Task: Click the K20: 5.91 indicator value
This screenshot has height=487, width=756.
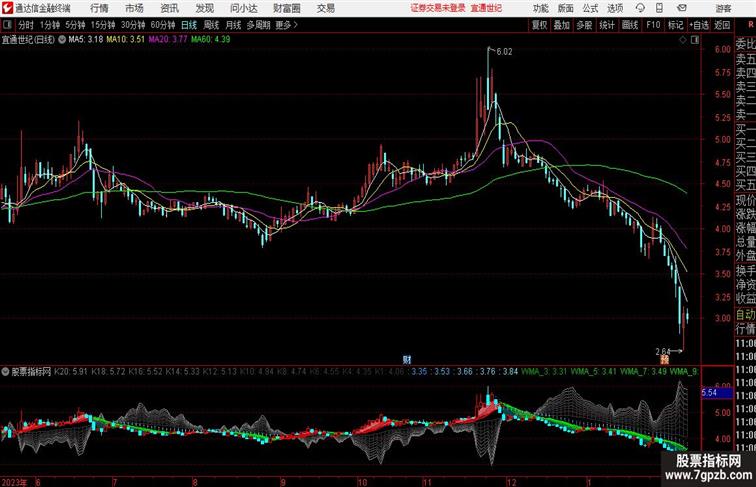Action: pyautogui.click(x=71, y=372)
